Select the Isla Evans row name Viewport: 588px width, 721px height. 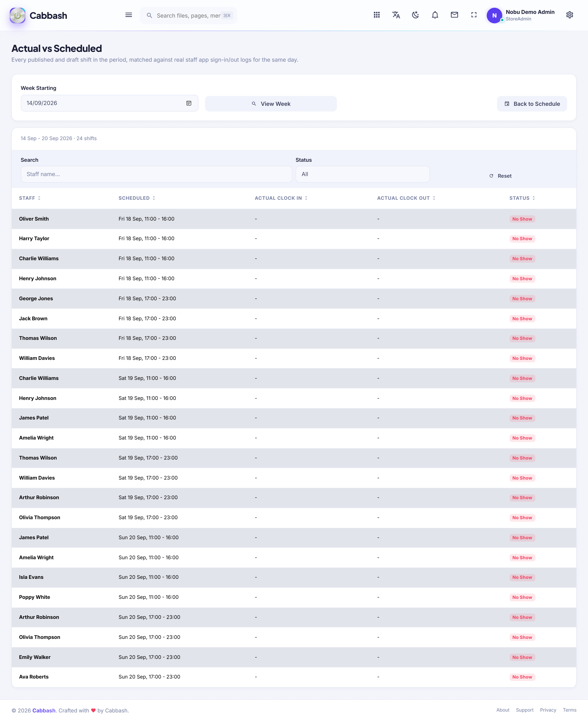(31, 577)
